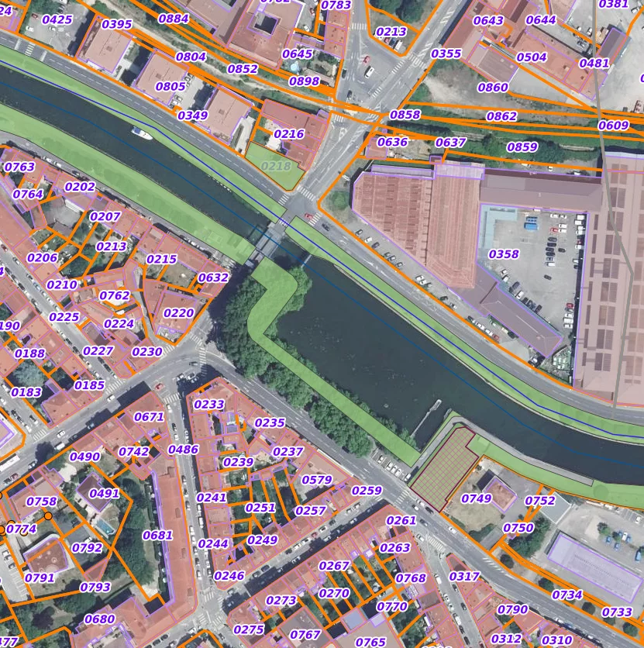This screenshot has width=644, height=648.
Task: Click parcel label 0317
Action: tap(464, 577)
